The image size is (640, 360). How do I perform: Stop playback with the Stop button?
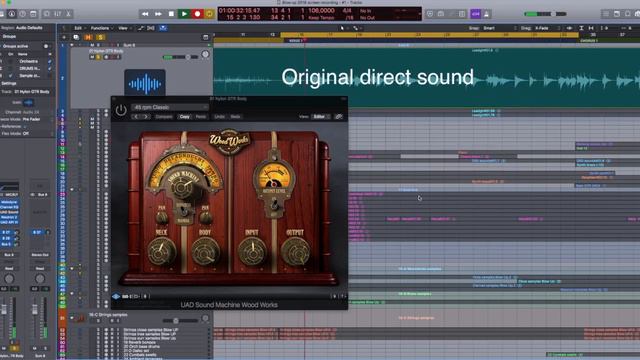(171, 14)
